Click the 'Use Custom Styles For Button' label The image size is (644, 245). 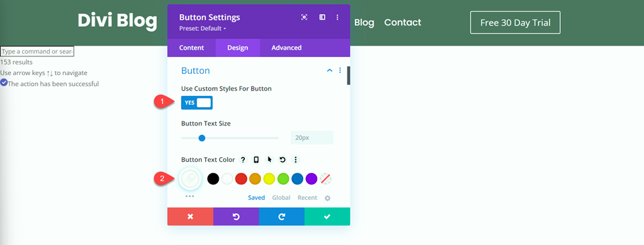(x=226, y=89)
